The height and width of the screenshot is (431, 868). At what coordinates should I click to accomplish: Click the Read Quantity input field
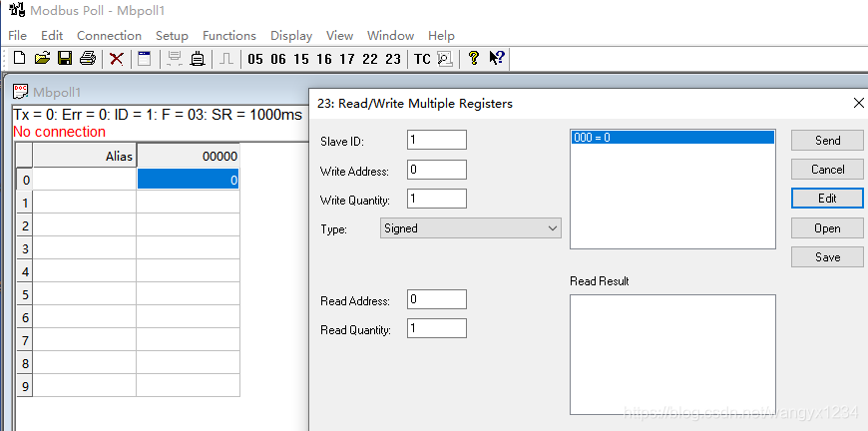[437, 328]
